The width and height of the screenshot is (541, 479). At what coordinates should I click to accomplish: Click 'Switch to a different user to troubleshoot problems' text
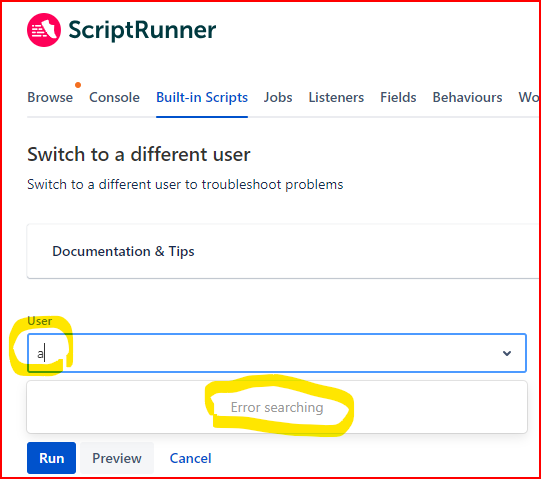tap(185, 185)
